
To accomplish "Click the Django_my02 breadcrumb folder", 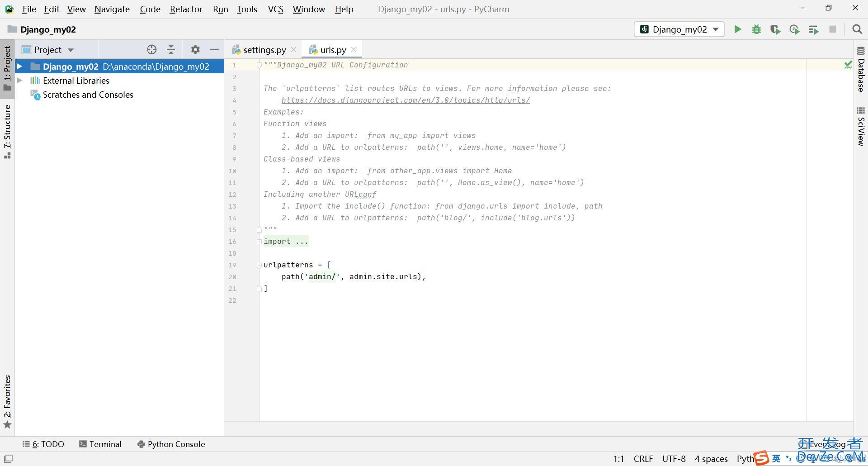I will [42, 29].
